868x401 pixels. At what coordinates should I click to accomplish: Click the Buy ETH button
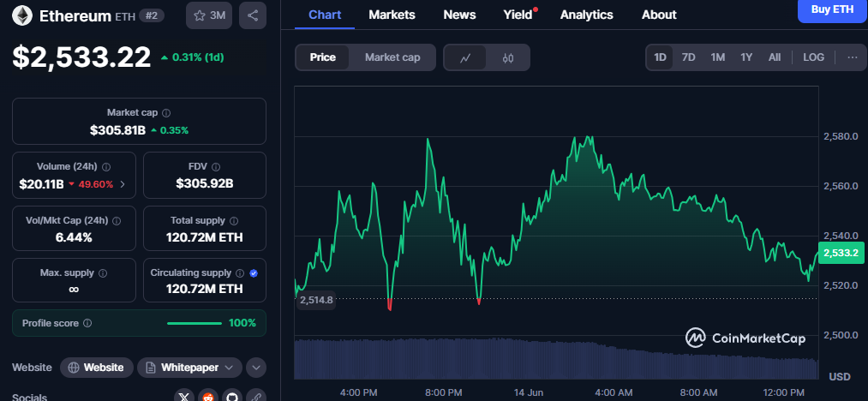pos(833,10)
